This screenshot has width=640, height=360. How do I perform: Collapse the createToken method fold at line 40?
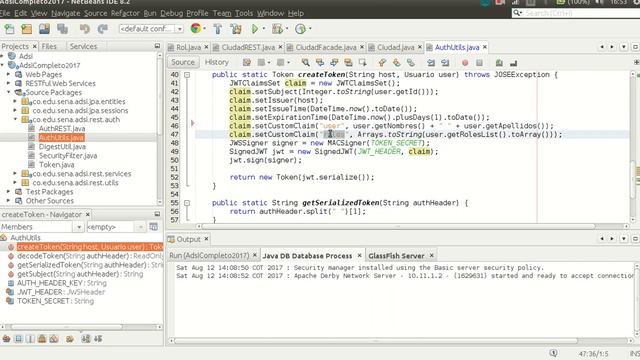pyautogui.click(x=187, y=75)
